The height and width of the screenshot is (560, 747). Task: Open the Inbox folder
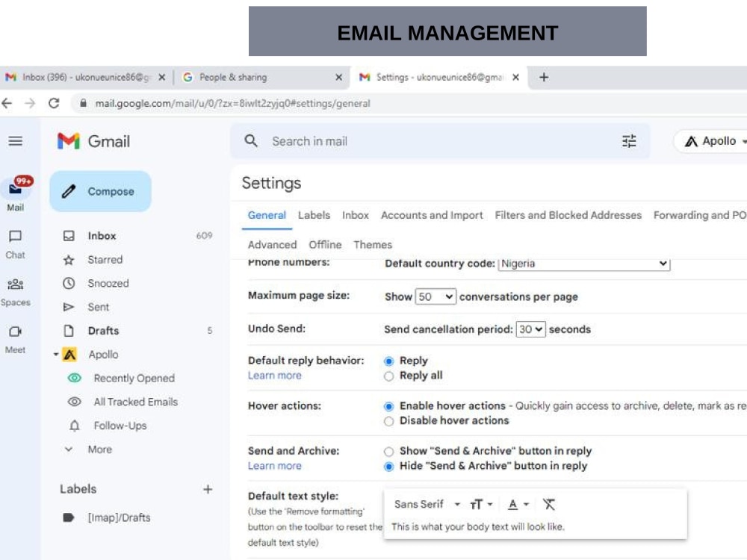click(x=136, y=236)
